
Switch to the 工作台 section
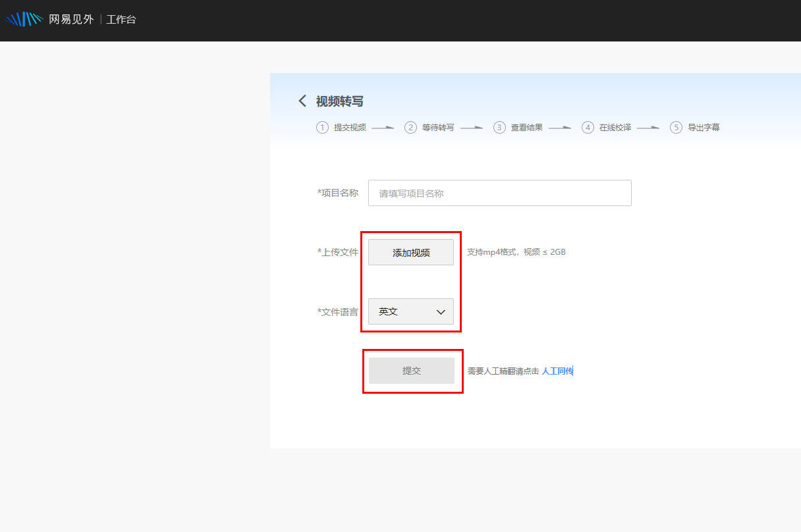pyautogui.click(x=121, y=19)
